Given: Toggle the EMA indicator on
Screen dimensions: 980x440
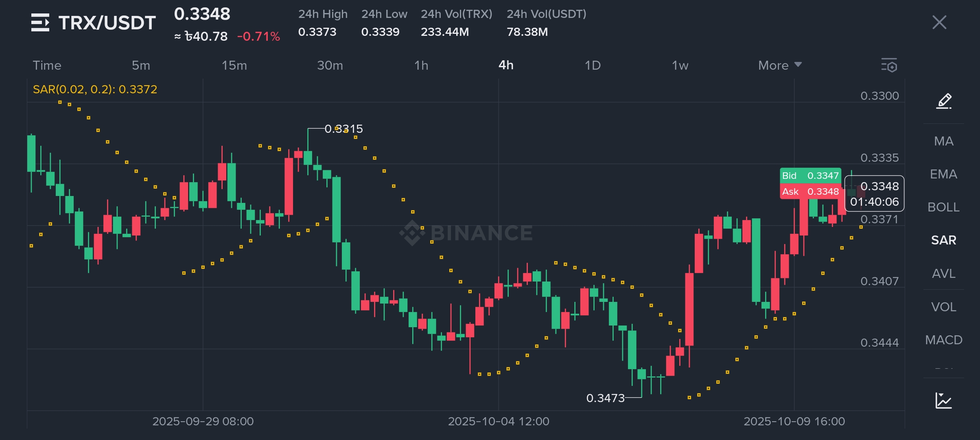Looking at the screenshot, I should point(943,174).
